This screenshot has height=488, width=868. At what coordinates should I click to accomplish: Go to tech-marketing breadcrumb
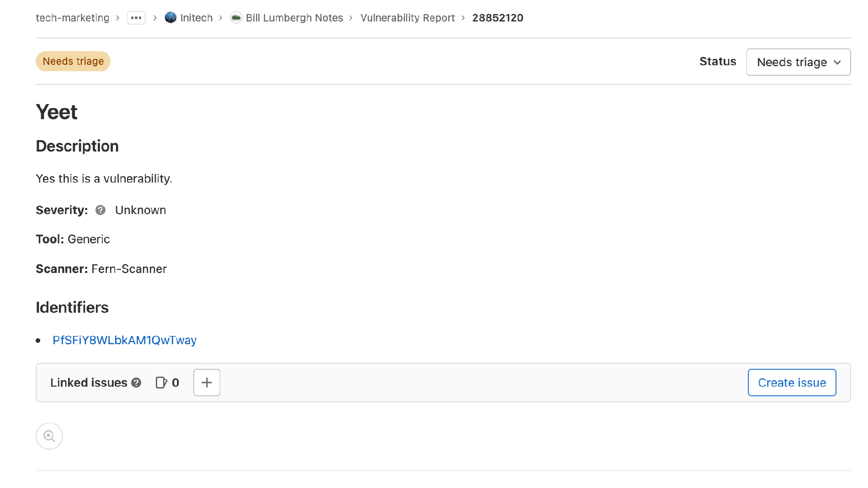73,18
